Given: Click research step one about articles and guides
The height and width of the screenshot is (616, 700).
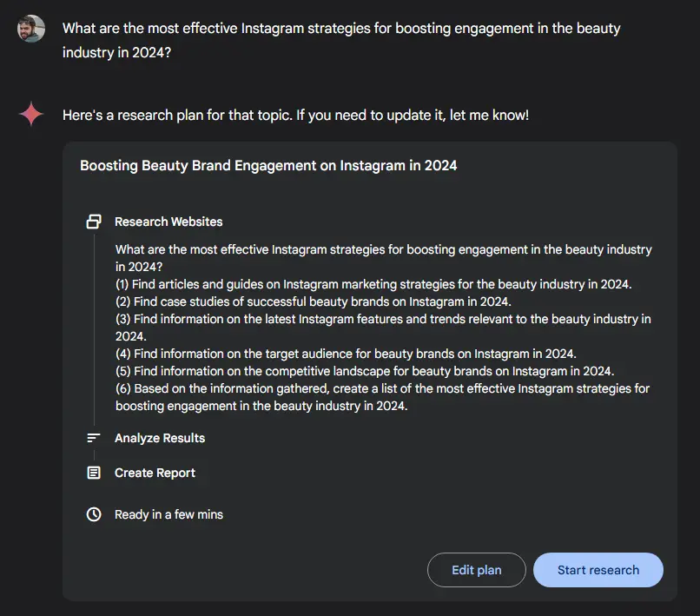Looking at the screenshot, I should click(x=373, y=284).
